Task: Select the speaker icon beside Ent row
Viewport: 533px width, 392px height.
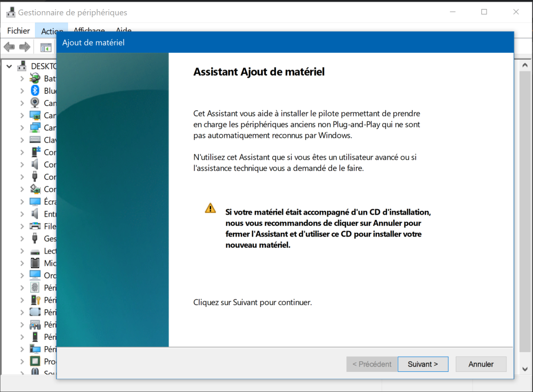Action: click(x=35, y=214)
